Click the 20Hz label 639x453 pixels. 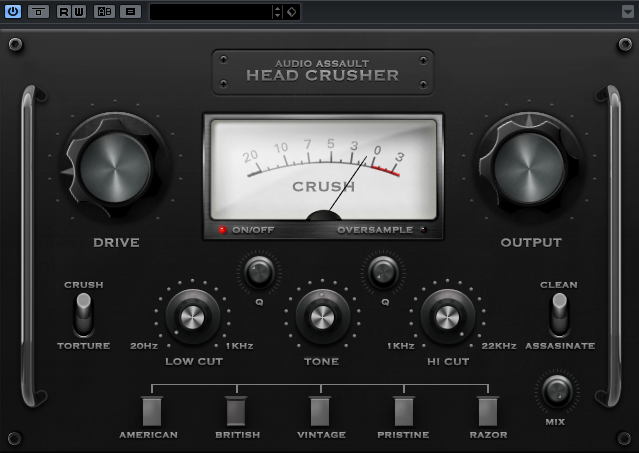(x=144, y=346)
